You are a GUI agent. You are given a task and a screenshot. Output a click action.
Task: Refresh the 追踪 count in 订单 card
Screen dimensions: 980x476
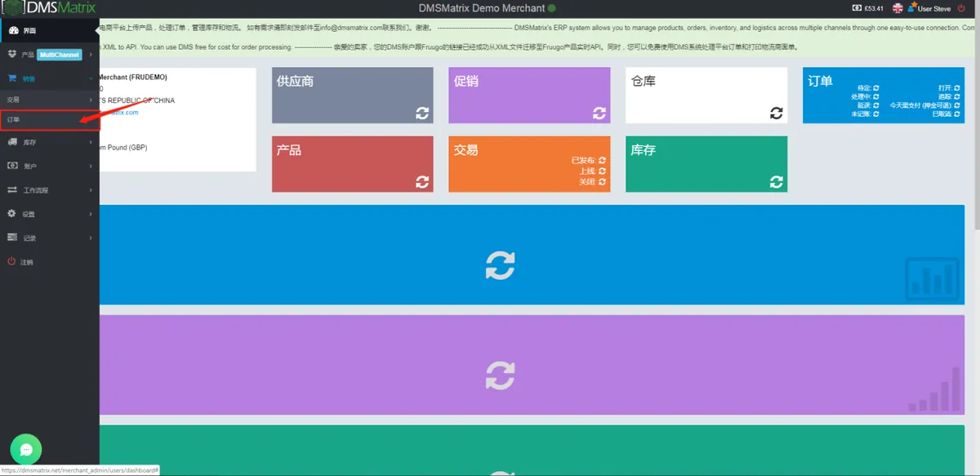coord(957,96)
